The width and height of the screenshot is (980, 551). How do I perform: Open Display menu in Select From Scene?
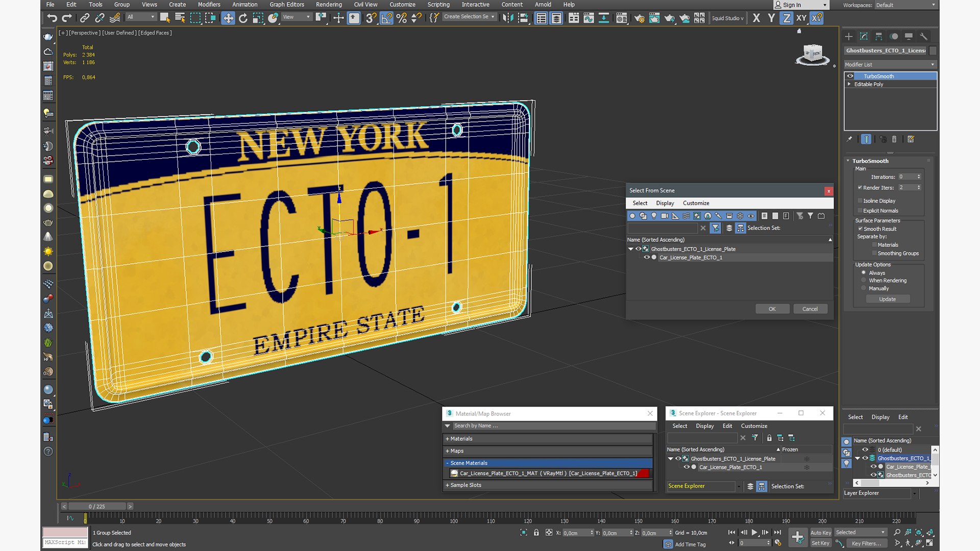[x=665, y=203]
